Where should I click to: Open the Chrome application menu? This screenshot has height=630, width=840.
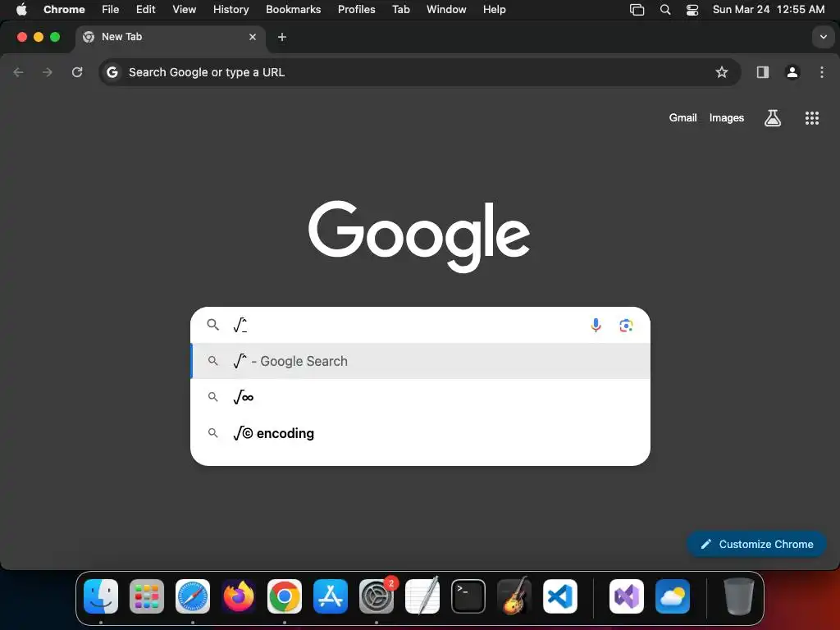pyautogui.click(x=64, y=9)
